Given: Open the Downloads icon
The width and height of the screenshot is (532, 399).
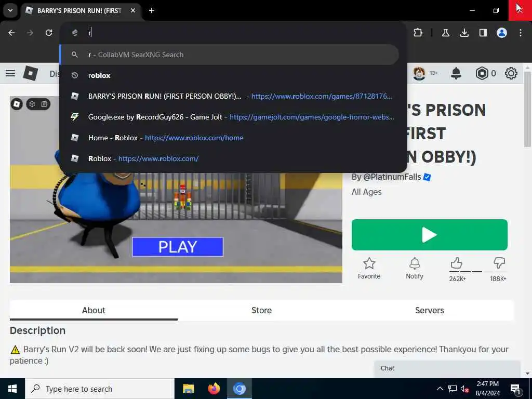Looking at the screenshot, I should tap(464, 33).
